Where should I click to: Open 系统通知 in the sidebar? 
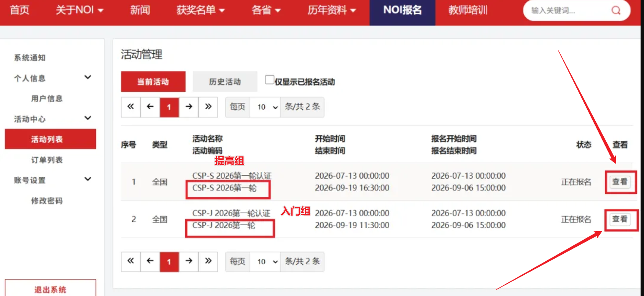pyautogui.click(x=30, y=58)
